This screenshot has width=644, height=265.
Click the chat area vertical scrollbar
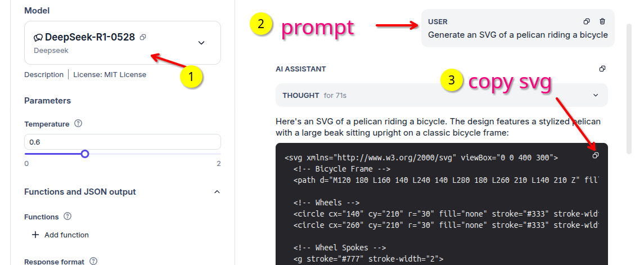tap(629, 88)
